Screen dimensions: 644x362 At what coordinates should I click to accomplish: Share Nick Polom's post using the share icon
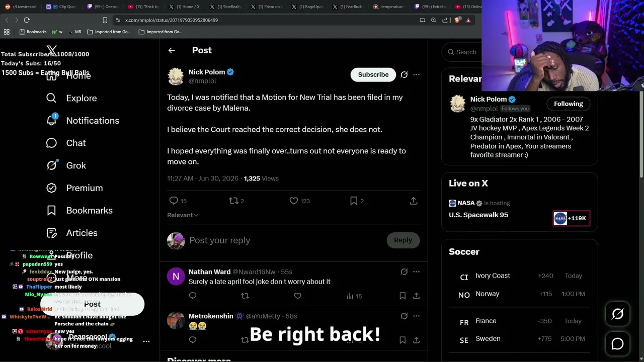[414, 201]
